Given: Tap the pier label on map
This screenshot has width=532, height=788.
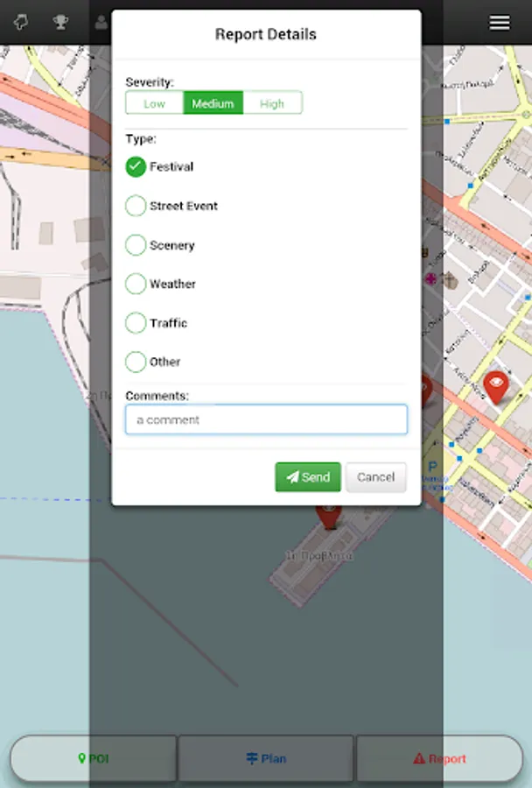Looking at the screenshot, I should coord(319,556).
